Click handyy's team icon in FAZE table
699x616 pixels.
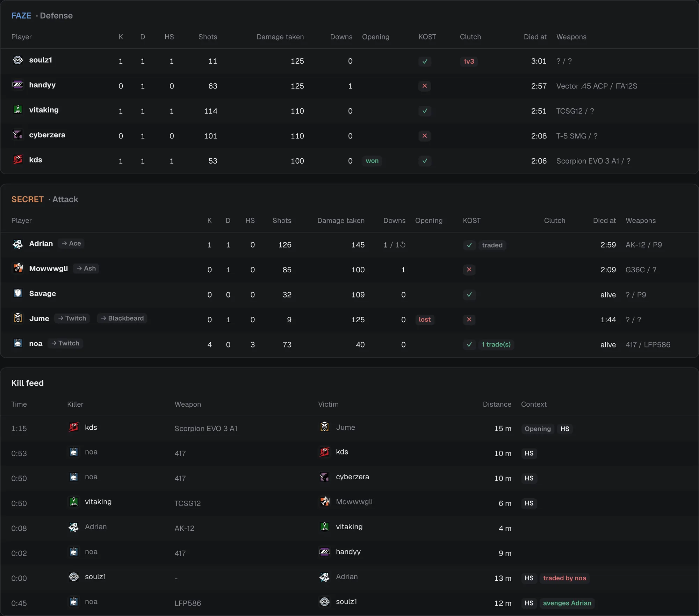tap(18, 85)
